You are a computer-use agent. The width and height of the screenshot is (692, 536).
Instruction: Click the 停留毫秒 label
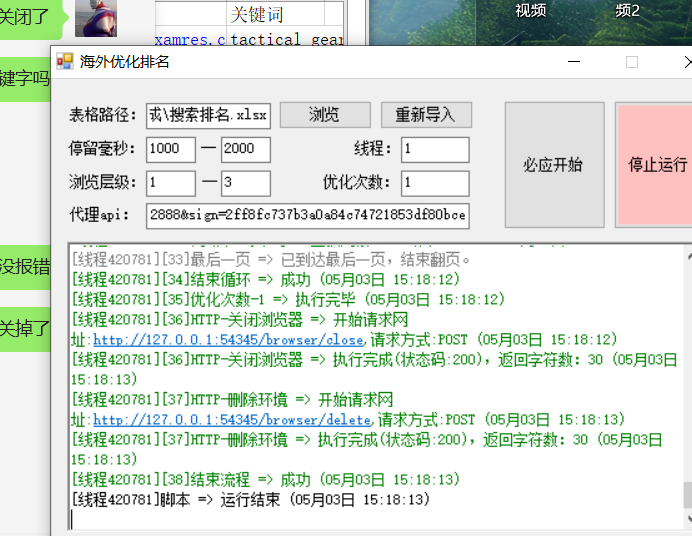[x=102, y=149]
